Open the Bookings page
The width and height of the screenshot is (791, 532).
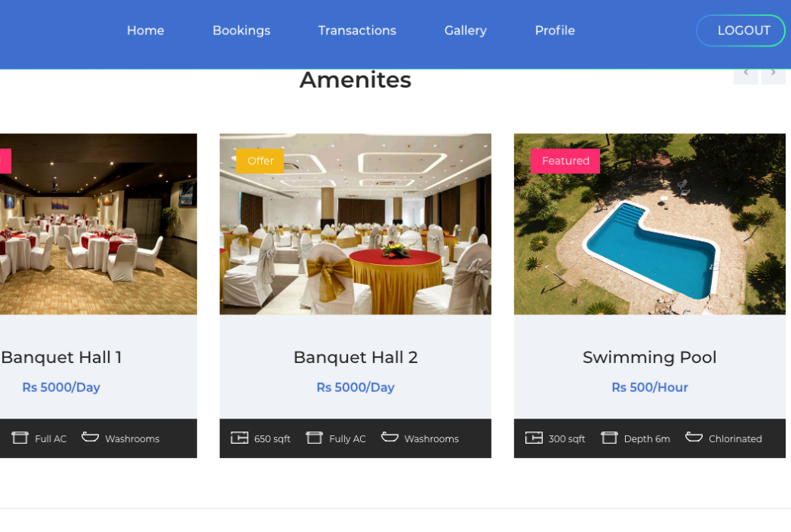pos(241,30)
